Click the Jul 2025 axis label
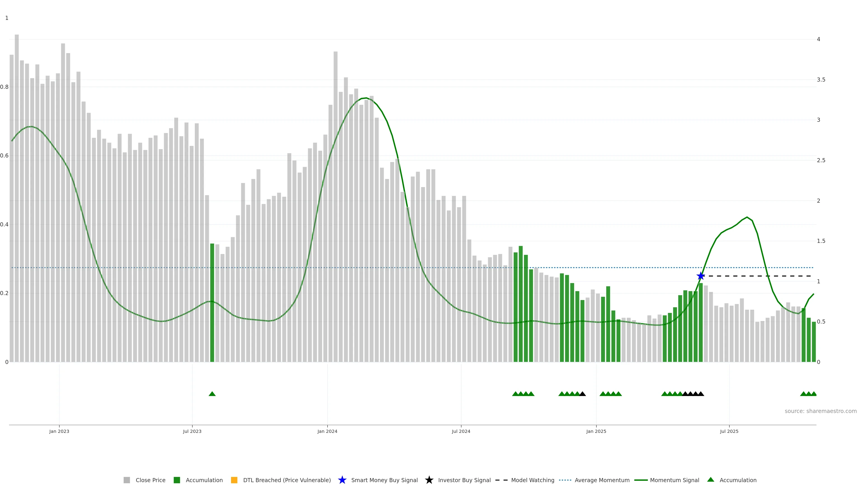The height and width of the screenshot is (488, 868). pyautogui.click(x=729, y=431)
